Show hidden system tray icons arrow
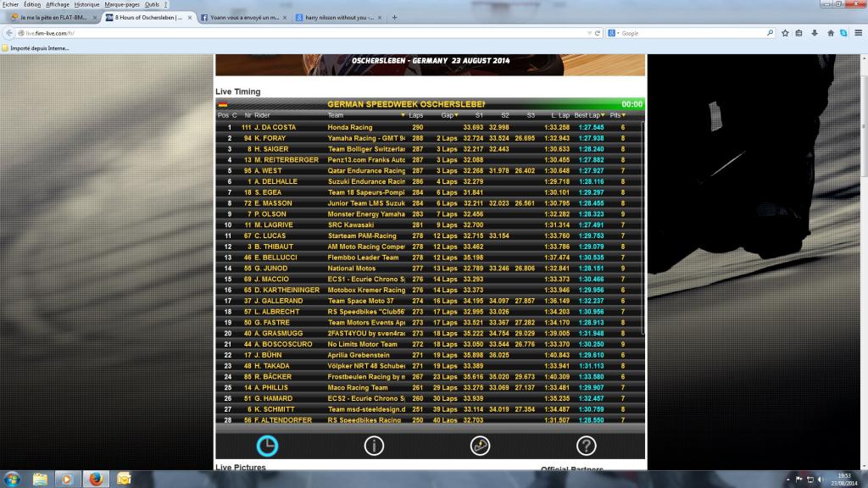868x488 pixels. (x=788, y=480)
